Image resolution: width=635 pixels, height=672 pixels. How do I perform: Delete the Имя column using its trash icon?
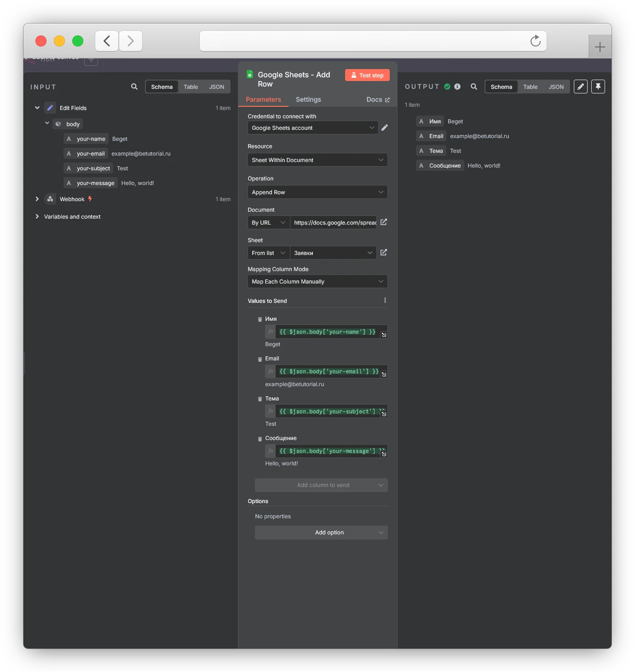coord(260,319)
